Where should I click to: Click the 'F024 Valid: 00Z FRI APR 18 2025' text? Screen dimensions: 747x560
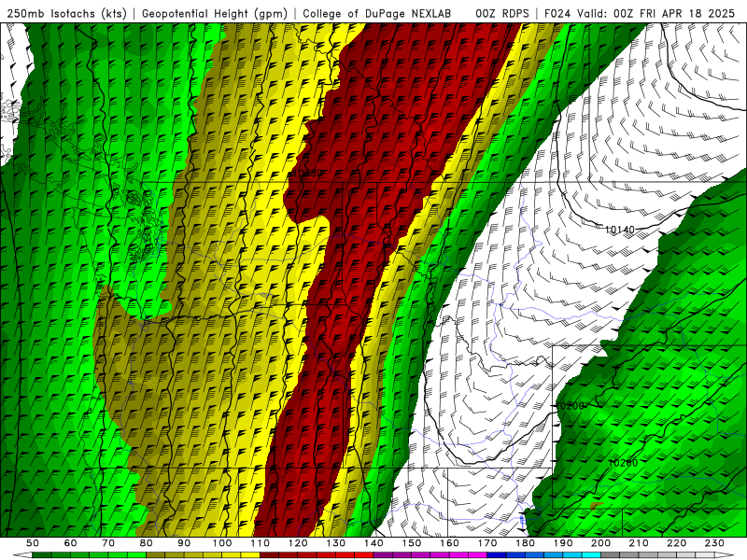coord(640,13)
